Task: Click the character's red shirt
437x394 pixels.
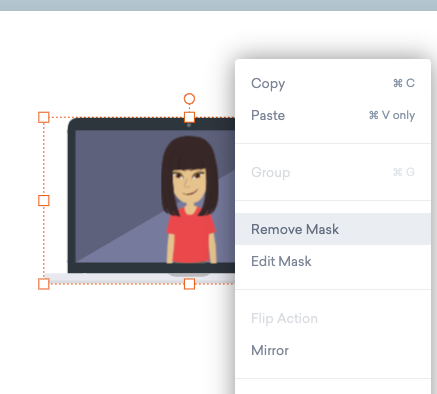Action: click(191, 238)
